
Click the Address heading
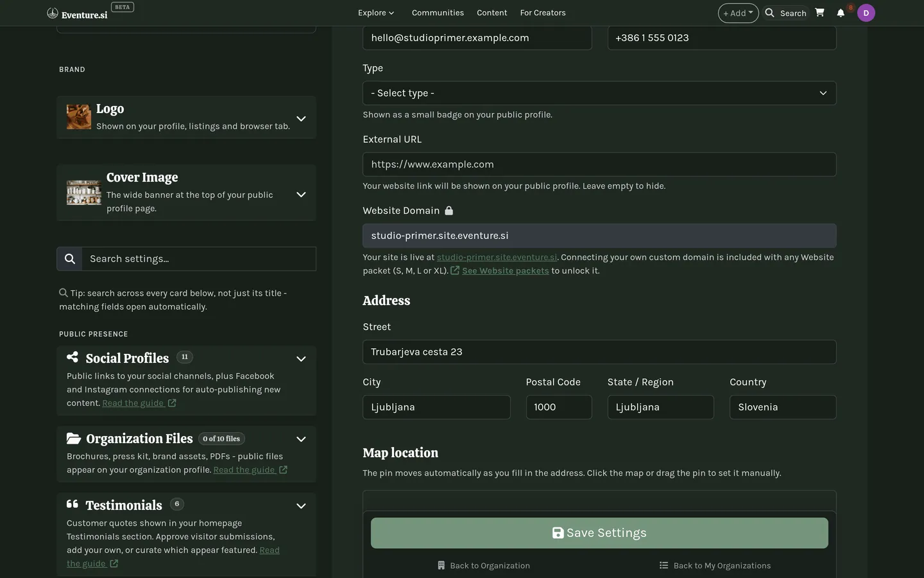(386, 301)
